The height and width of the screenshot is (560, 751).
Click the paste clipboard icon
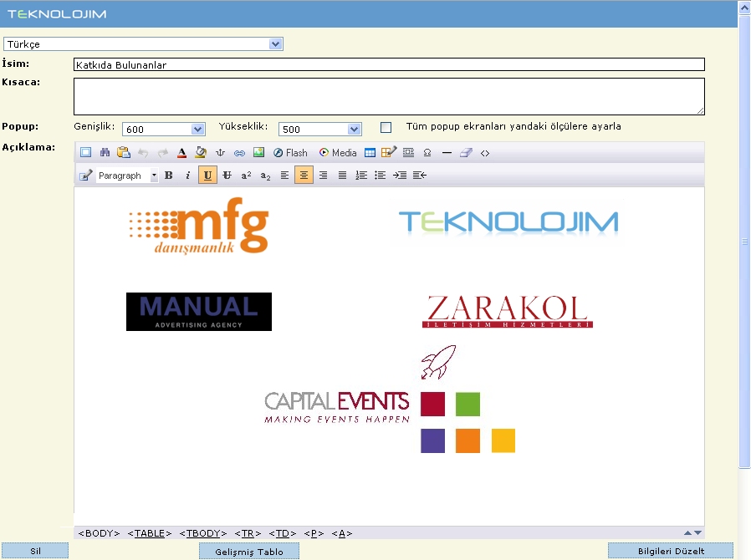(x=124, y=153)
